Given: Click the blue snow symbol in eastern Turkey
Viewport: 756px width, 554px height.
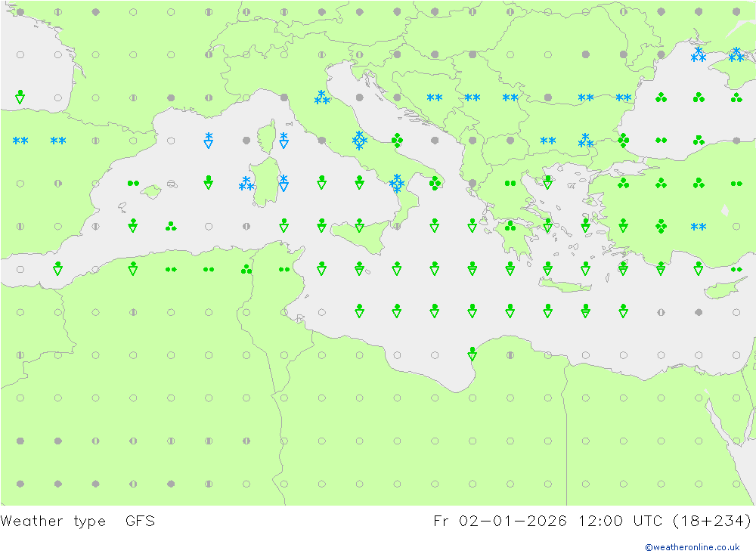Looking at the screenshot, I should tap(699, 227).
